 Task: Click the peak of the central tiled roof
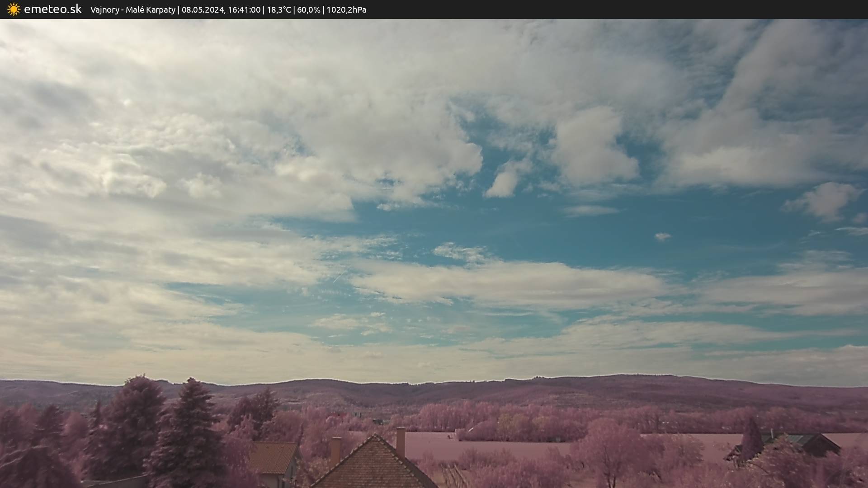(375, 436)
